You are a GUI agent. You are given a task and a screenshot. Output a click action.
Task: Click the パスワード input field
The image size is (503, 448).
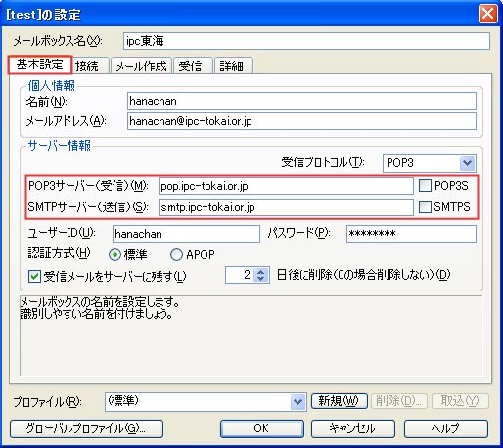coord(411,234)
